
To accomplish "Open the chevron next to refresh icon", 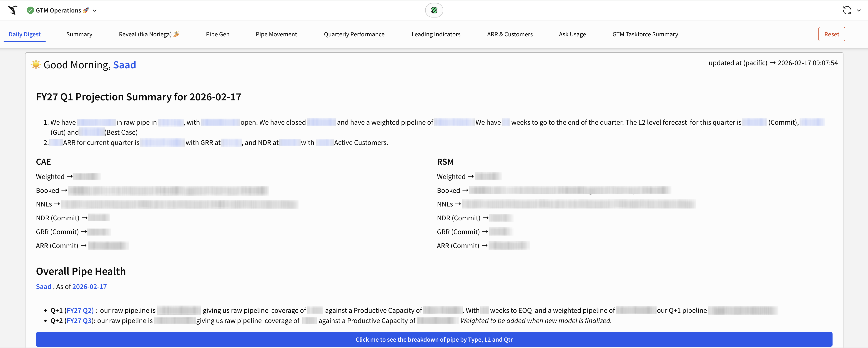I will [859, 11].
